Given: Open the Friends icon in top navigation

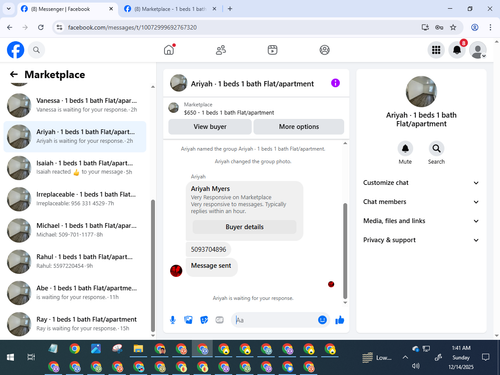Looking at the screenshot, I should coord(221,50).
